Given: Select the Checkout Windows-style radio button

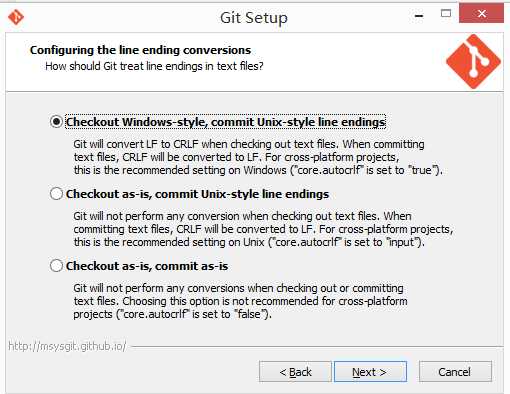Looking at the screenshot, I should [x=56, y=122].
